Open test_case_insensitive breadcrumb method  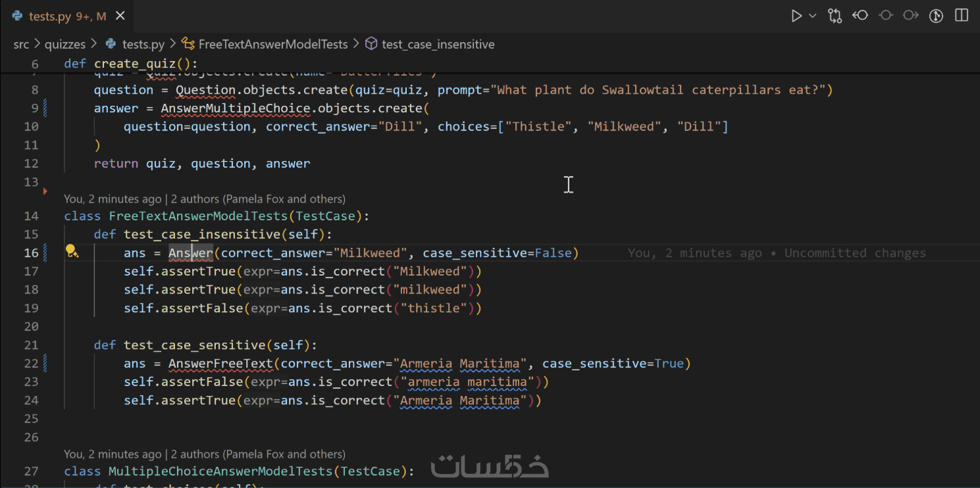click(438, 44)
